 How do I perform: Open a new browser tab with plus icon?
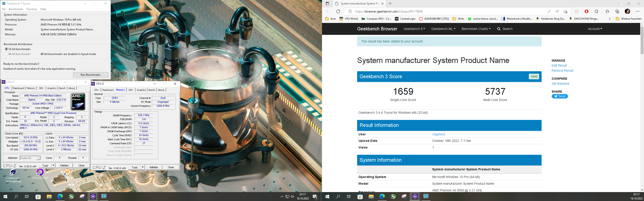tap(390, 4)
